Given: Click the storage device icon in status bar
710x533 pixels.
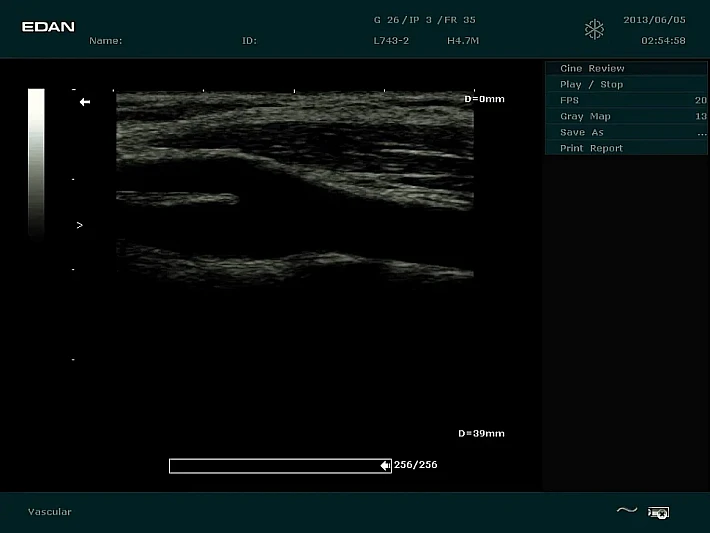Looking at the screenshot, I should [x=658, y=512].
